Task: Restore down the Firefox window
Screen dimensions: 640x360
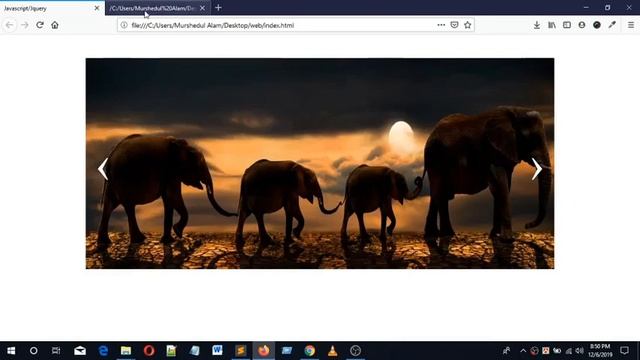Action: pos(607,7)
